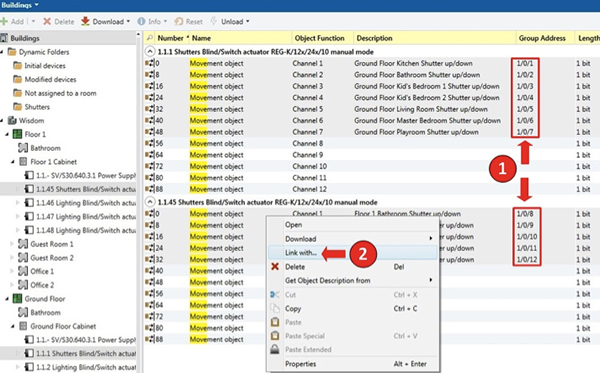The image size is (600, 373).
Task: Select the 1.1.2 Lighting Blind/Switch actuator
Action: tap(86, 367)
